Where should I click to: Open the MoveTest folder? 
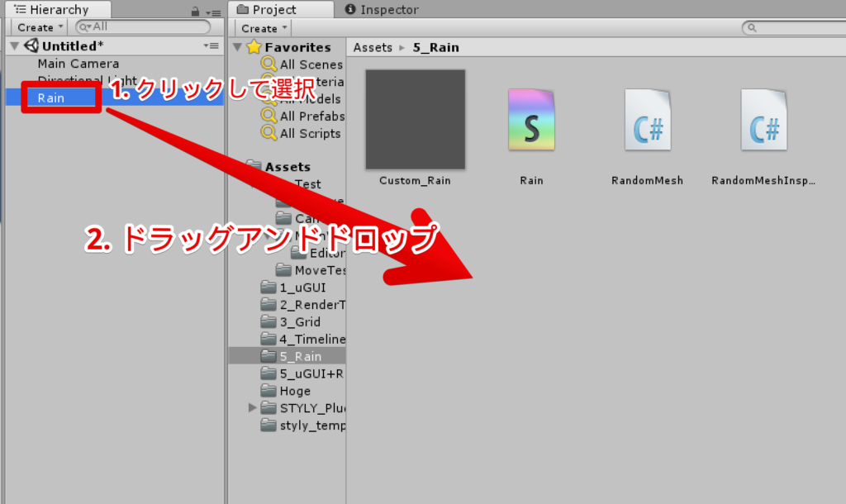(320, 270)
